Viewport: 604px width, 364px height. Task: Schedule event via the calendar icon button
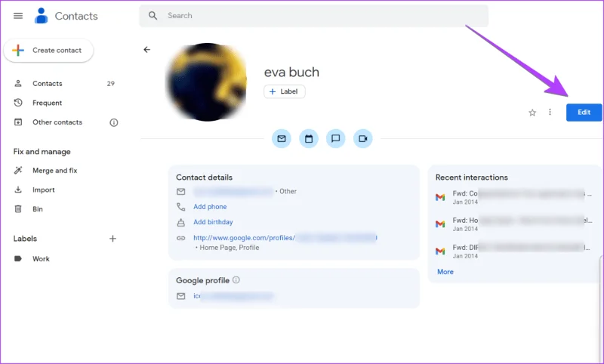click(x=309, y=139)
